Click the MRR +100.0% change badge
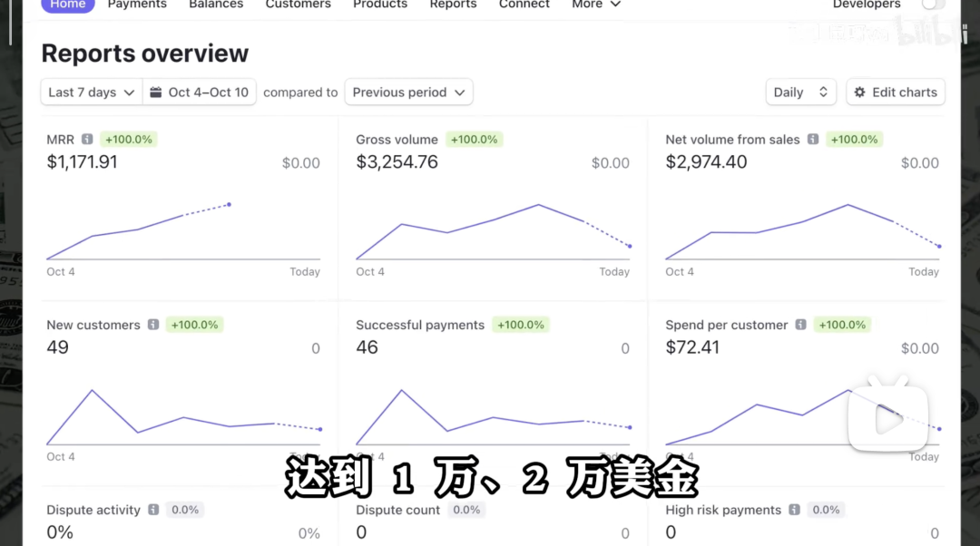The image size is (980, 546). coord(129,140)
